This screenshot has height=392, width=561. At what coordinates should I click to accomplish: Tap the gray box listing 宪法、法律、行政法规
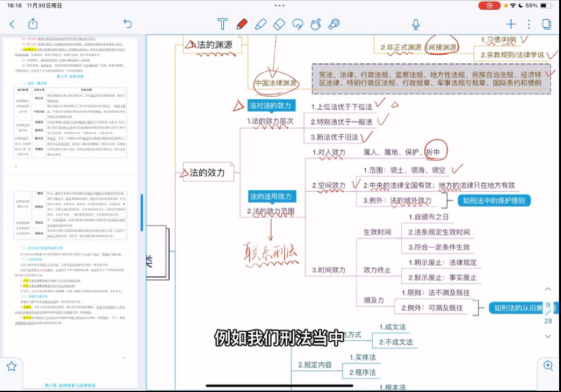(431, 79)
